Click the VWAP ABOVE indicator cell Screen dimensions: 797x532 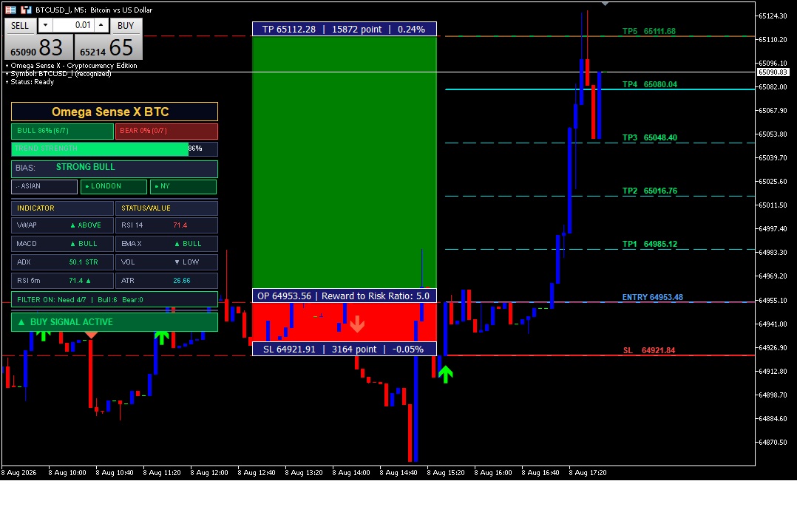pos(62,225)
